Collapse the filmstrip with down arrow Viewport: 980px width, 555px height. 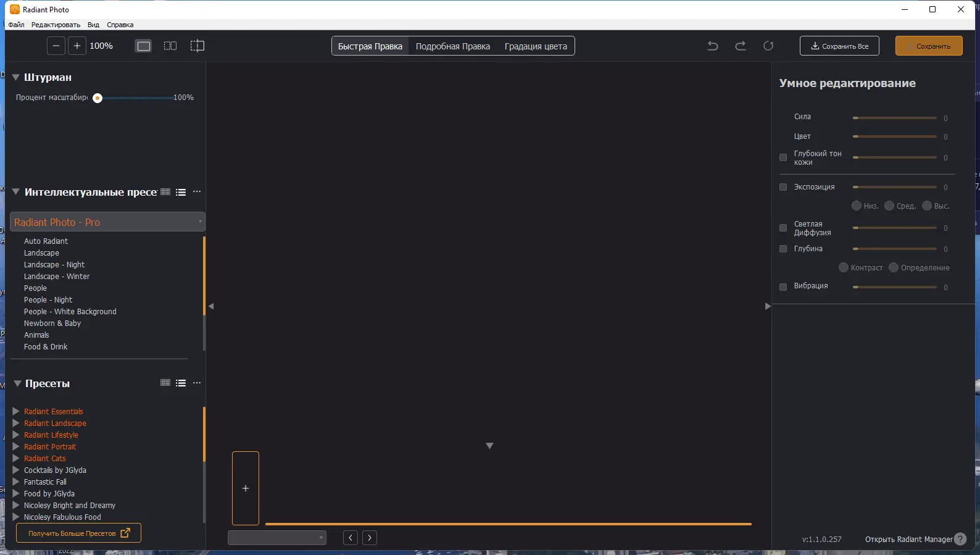[489, 446]
